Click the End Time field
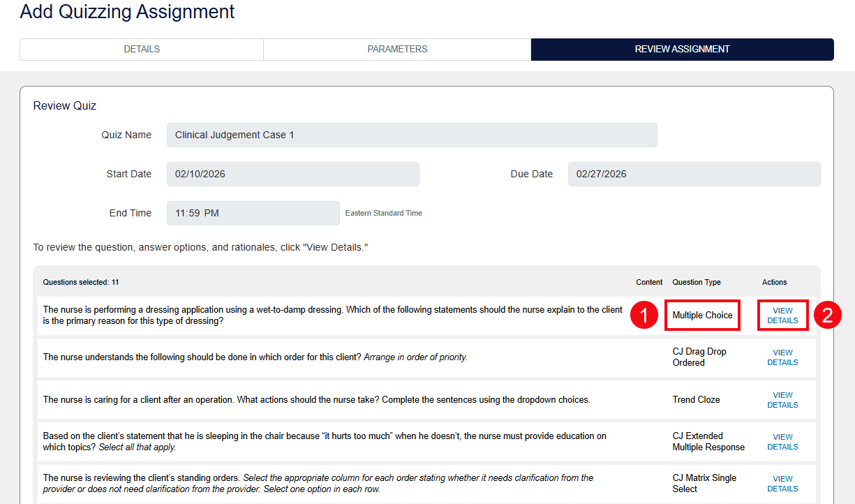855x504 pixels. (x=253, y=213)
